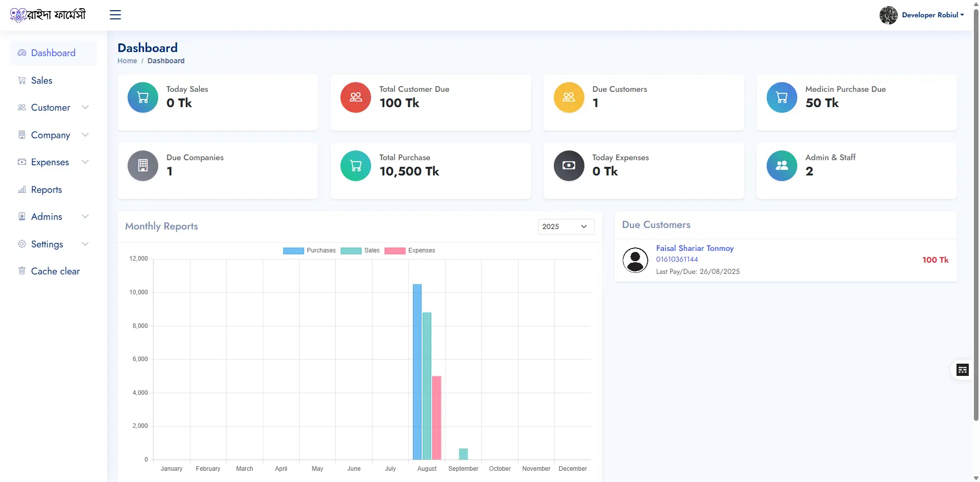This screenshot has height=482, width=980.
Task: Click the Total Customer Due red icon
Action: pyautogui.click(x=356, y=97)
